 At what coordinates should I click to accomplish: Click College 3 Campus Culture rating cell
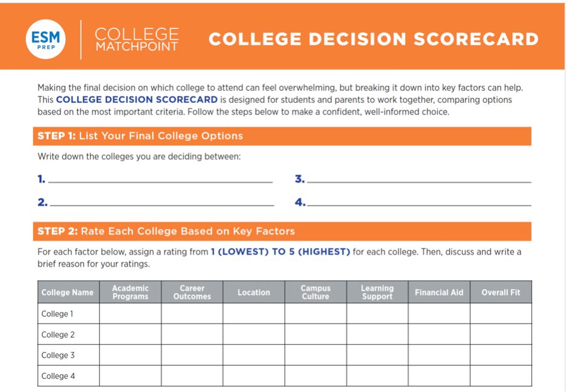[315, 355]
